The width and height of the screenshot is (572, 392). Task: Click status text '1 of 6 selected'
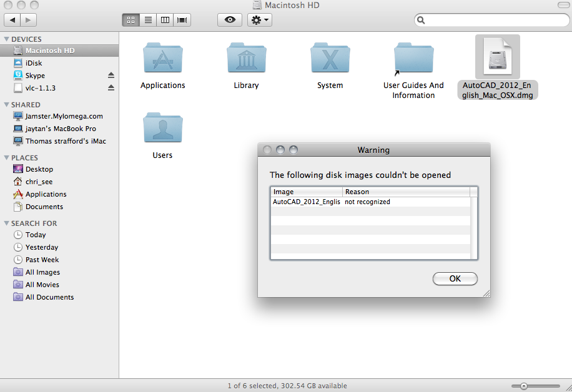click(x=252, y=386)
